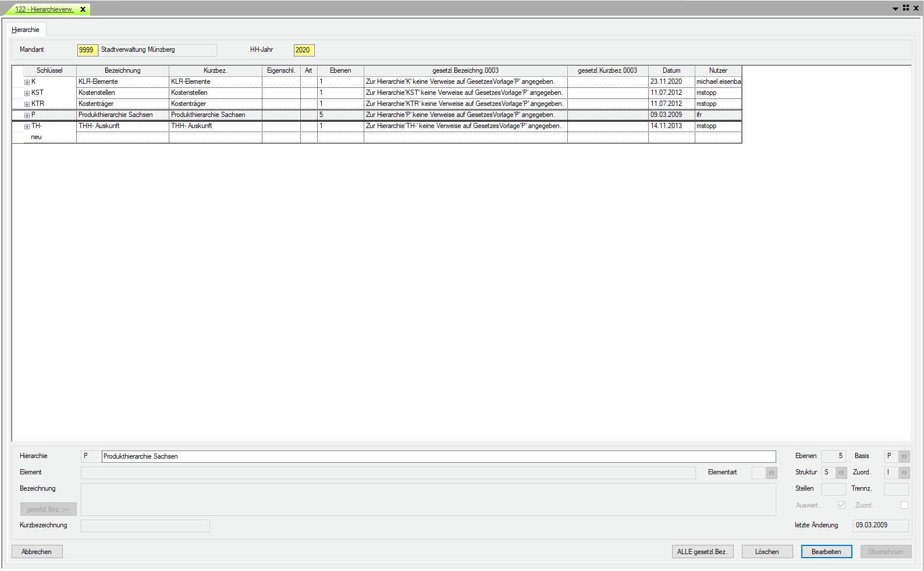Open the tab list dropdown arrow at top right

(895, 9)
